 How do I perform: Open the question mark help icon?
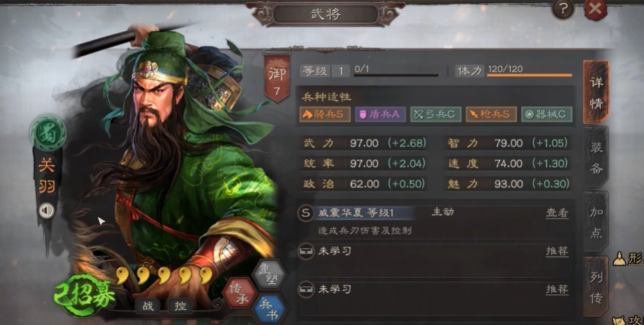pos(562,9)
